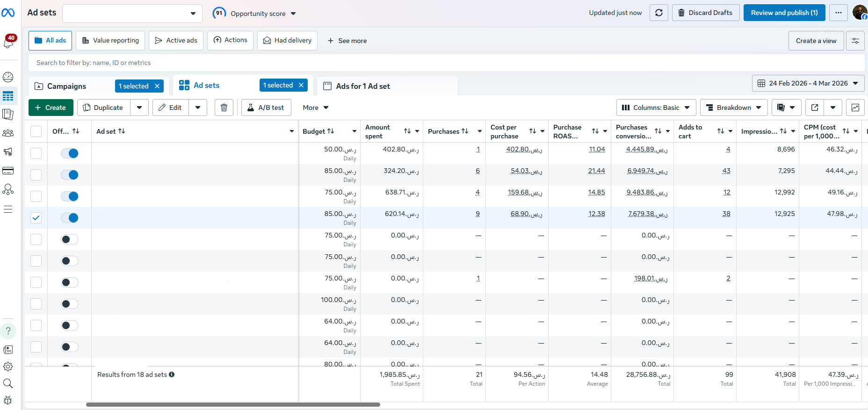Image resolution: width=868 pixels, height=410 pixels.
Task: Clear the ad sets 1 selected filter
Action: coord(301,85)
